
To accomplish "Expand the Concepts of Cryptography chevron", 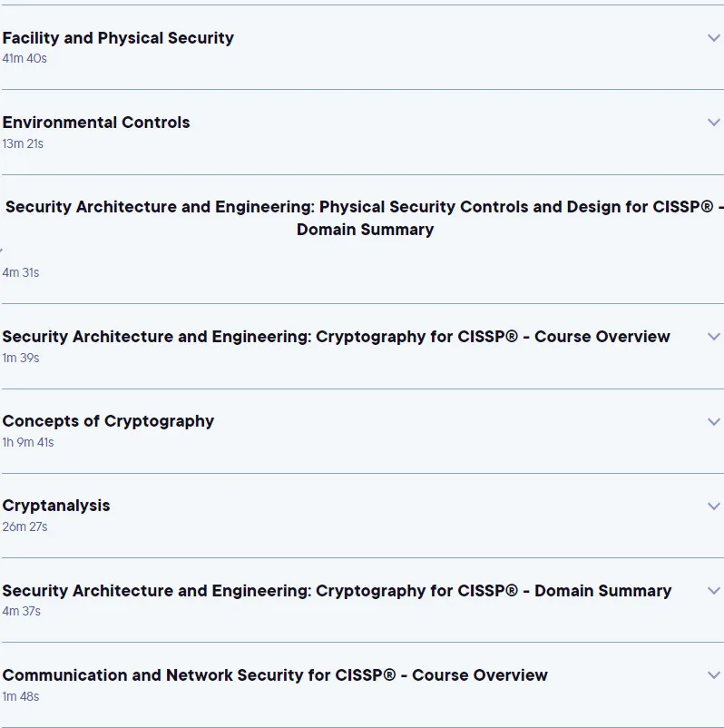I will coord(714,421).
